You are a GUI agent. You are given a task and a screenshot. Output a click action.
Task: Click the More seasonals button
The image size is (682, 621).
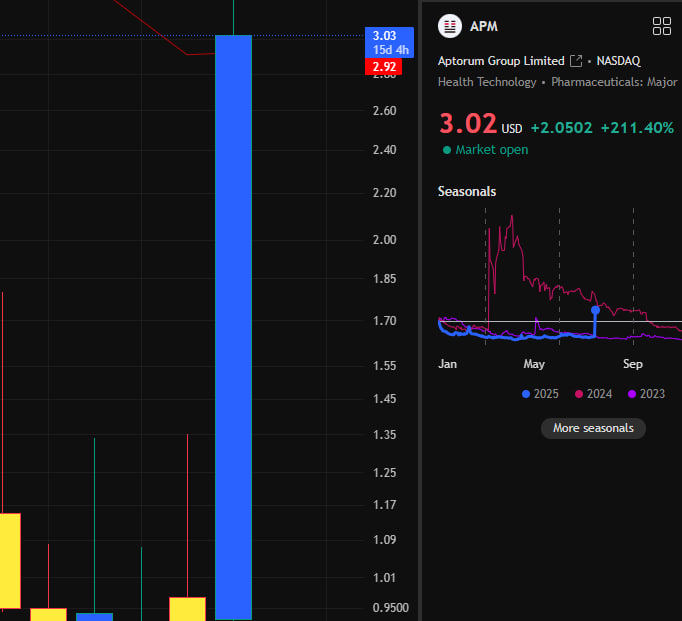click(593, 428)
